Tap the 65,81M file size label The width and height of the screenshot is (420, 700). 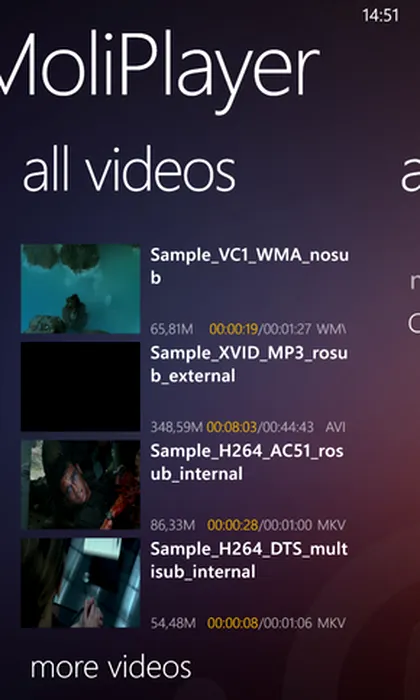(172, 329)
